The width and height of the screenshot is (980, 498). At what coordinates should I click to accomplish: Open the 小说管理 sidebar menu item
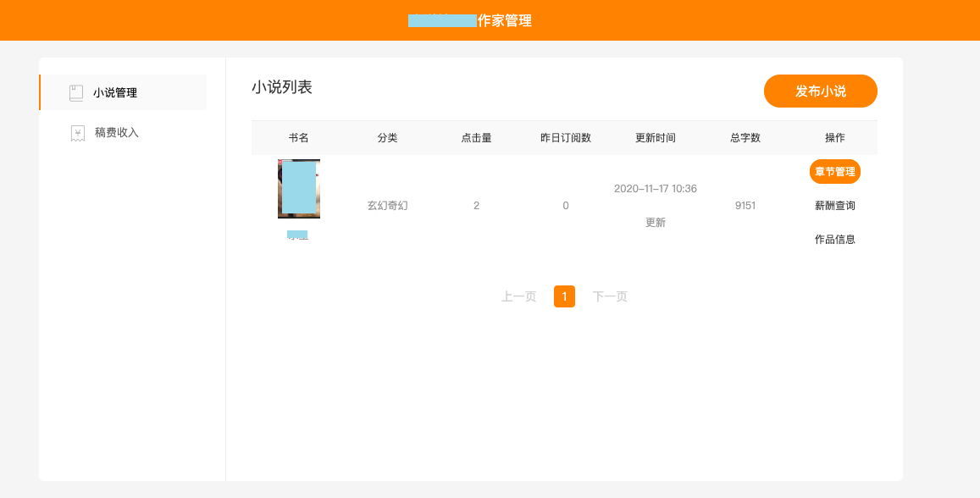click(x=114, y=93)
